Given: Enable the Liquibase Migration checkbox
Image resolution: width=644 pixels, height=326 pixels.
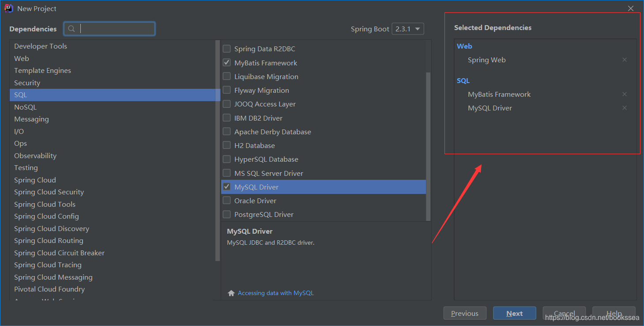Looking at the screenshot, I should coord(226,76).
